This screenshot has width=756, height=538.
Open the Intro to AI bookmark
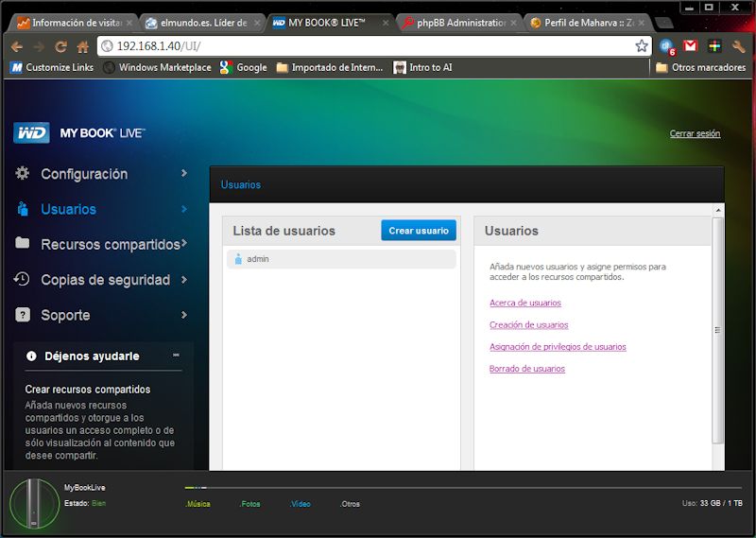pyautogui.click(x=422, y=67)
